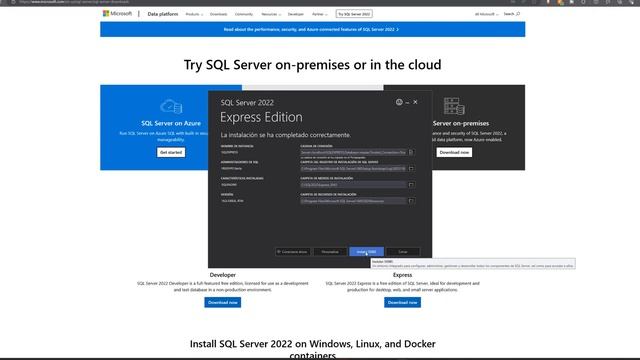The width and height of the screenshot is (640, 360).
Task: Click the Personalizar button
Action: coord(330,252)
